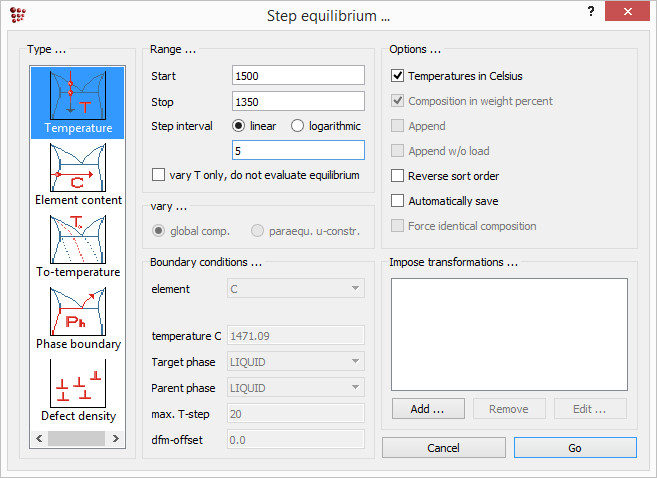Screen dimensions: 657x478
Task: Select logarithmic step interval
Action: (298, 126)
